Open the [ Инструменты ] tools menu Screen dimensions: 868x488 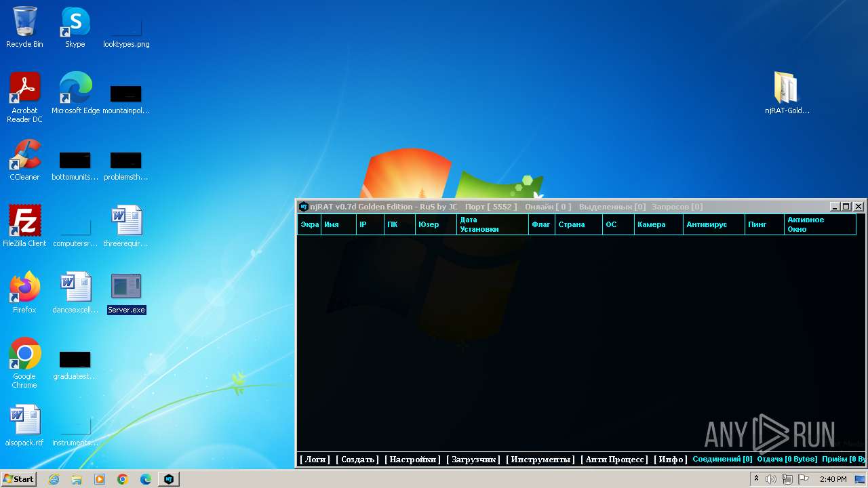pos(540,460)
